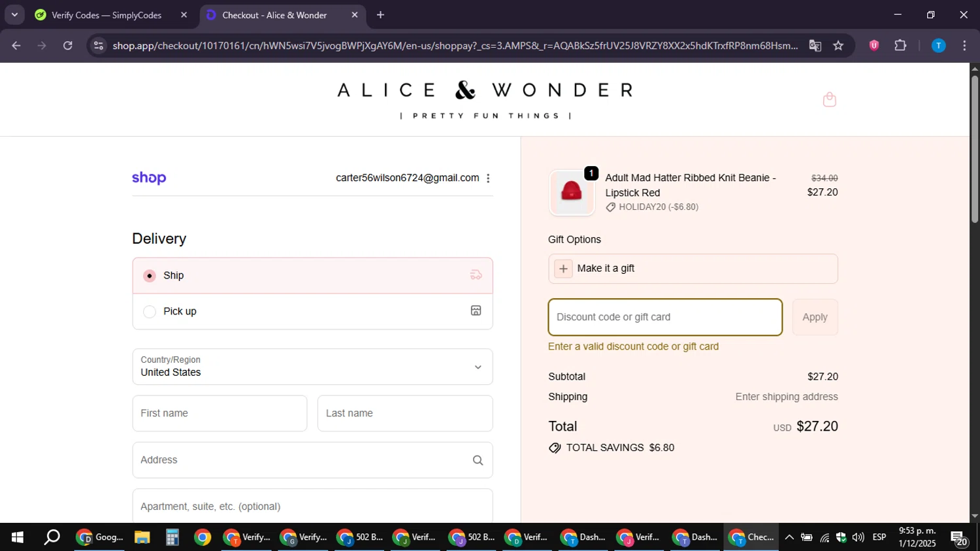Click the HOLIDAY20 (-$6.80) discount text
980x551 pixels.
(x=659, y=207)
